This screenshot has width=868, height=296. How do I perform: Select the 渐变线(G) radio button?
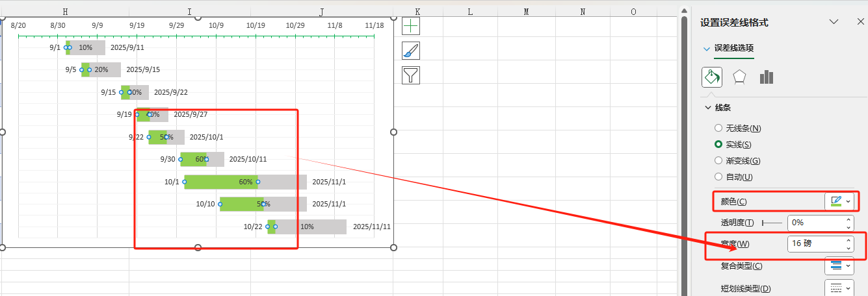pos(718,161)
